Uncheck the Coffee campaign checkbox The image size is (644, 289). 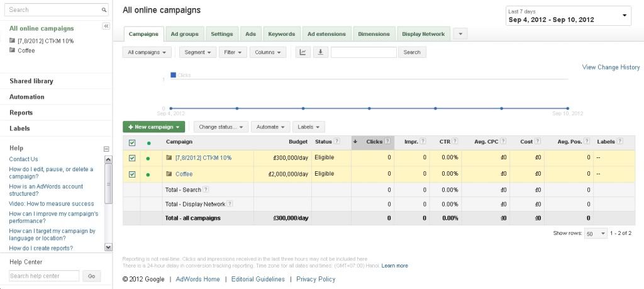(x=132, y=174)
